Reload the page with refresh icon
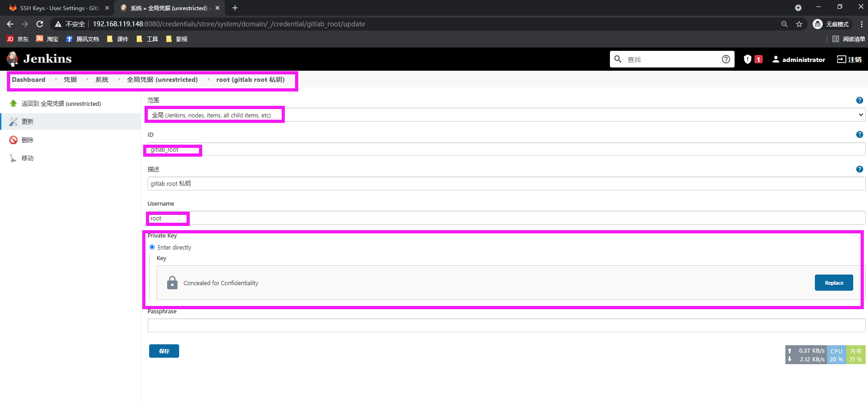The width and height of the screenshot is (868, 403). (x=40, y=24)
